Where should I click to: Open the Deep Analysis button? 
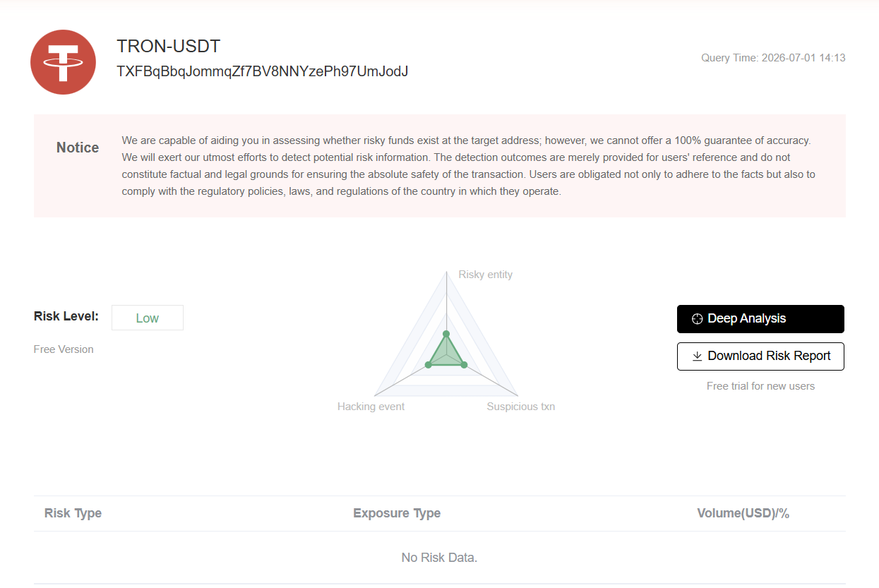(760, 319)
